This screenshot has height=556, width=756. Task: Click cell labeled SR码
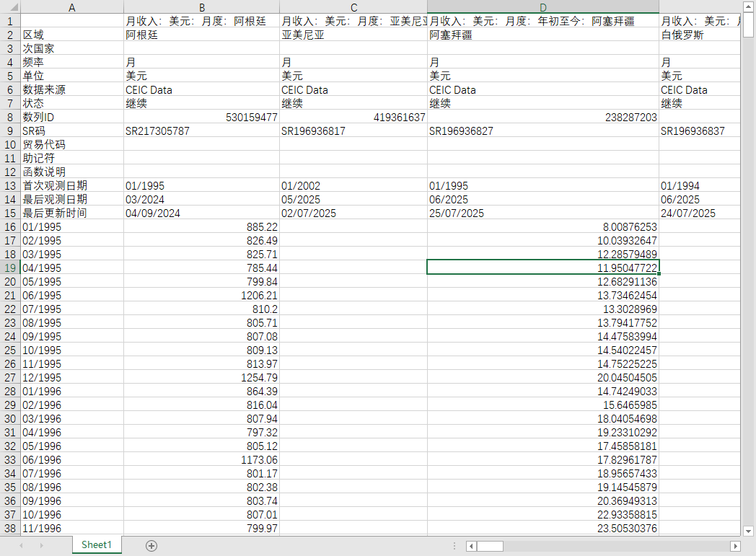pyautogui.click(x=72, y=131)
